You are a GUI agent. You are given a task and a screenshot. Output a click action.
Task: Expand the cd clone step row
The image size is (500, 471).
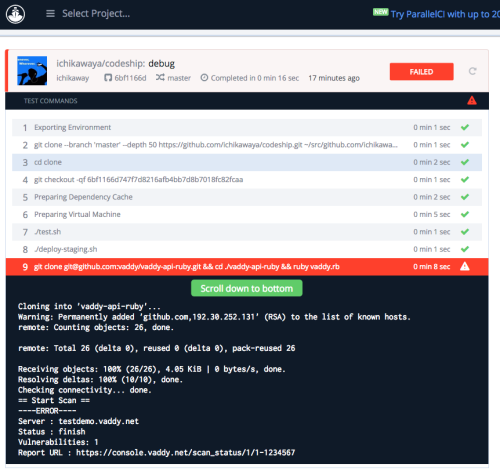(x=247, y=162)
